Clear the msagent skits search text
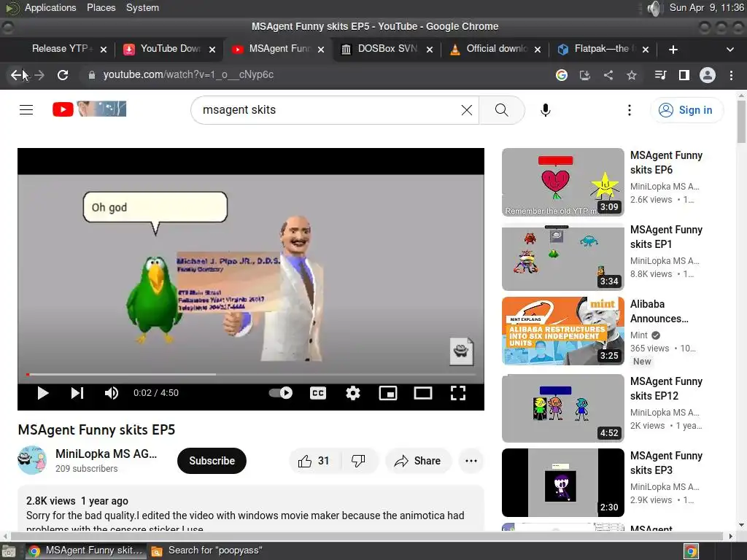Viewport: 747px width, 560px height. tap(467, 110)
